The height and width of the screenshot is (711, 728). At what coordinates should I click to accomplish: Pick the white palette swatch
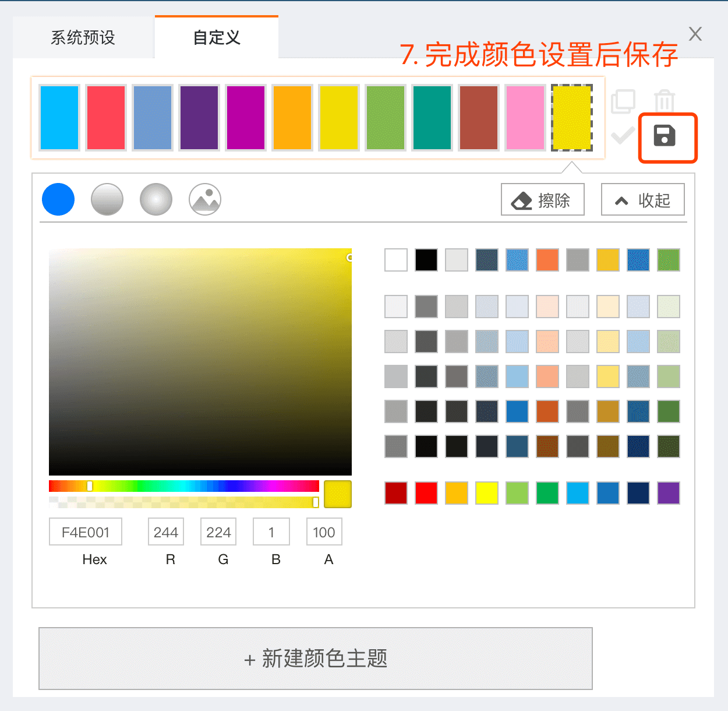point(396,260)
